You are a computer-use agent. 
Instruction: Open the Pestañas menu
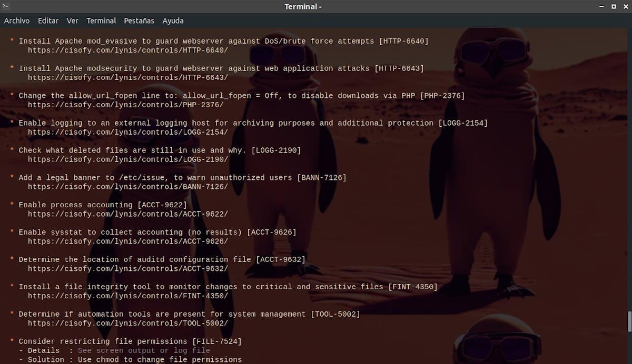[x=139, y=21]
